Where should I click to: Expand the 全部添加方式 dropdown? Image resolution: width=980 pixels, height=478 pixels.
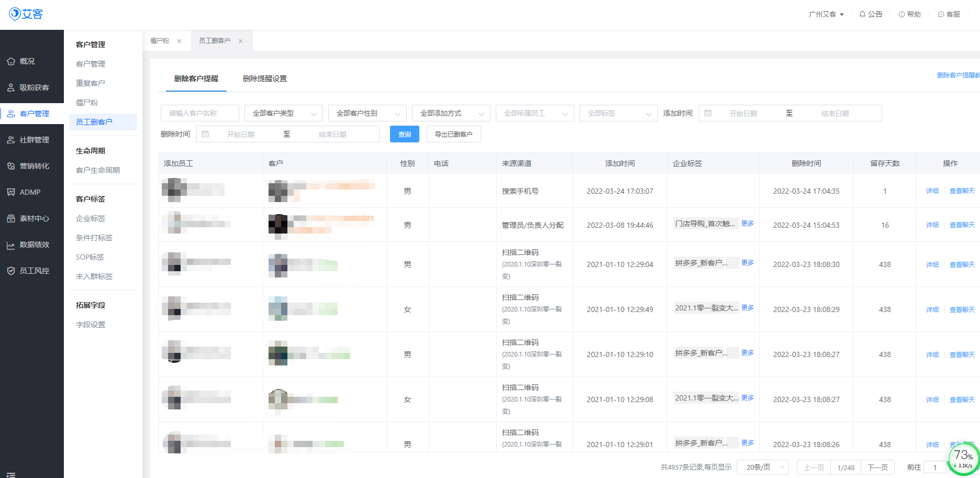(x=451, y=113)
